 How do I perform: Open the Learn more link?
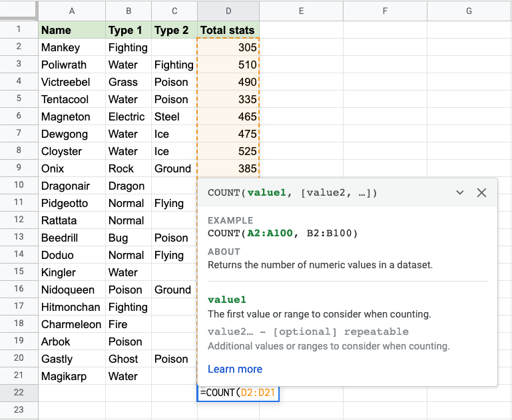pos(234,369)
